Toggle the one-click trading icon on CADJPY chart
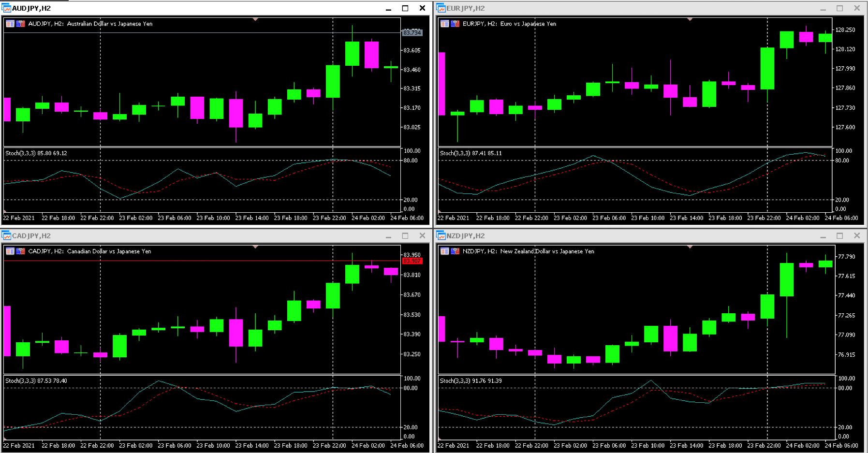 [10, 251]
